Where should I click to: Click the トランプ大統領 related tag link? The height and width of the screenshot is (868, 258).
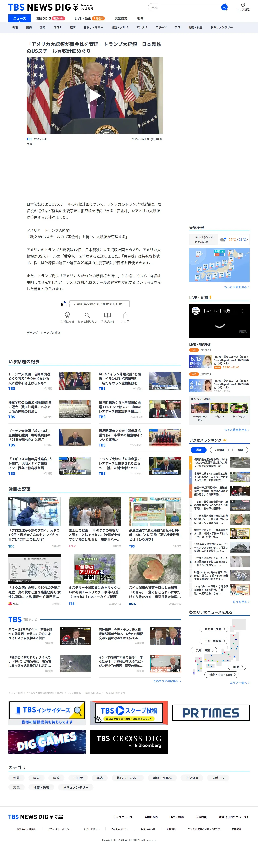pyautogui.click(x=50, y=333)
